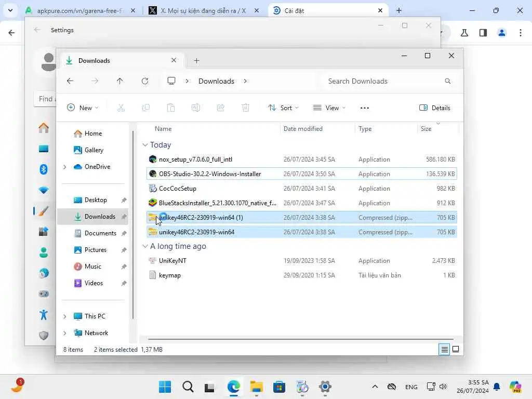Select OBS-Studio-30.2.2-Windows-Installer file
This screenshot has height=399, width=532.
click(x=302, y=174)
